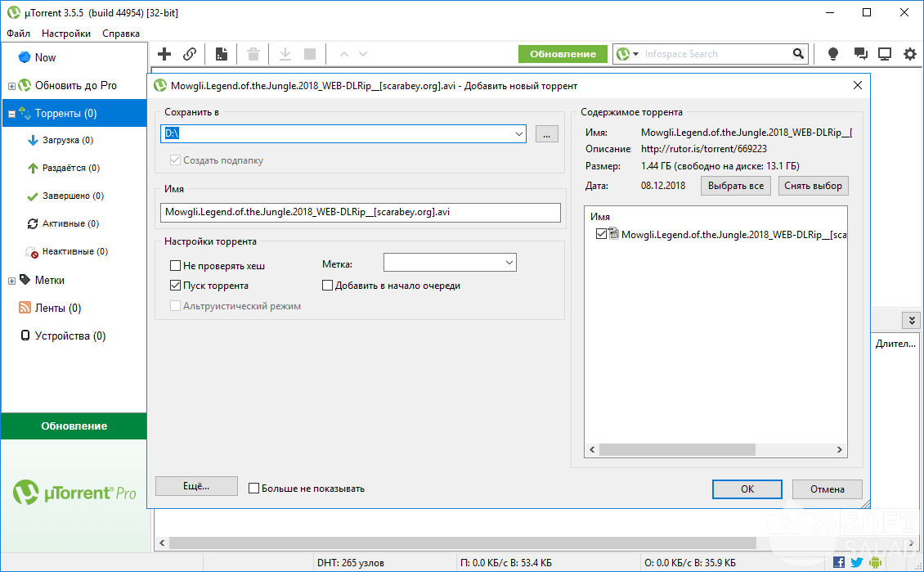Open the Метка label dropdown
This screenshot has width=924, height=572.
(509, 263)
